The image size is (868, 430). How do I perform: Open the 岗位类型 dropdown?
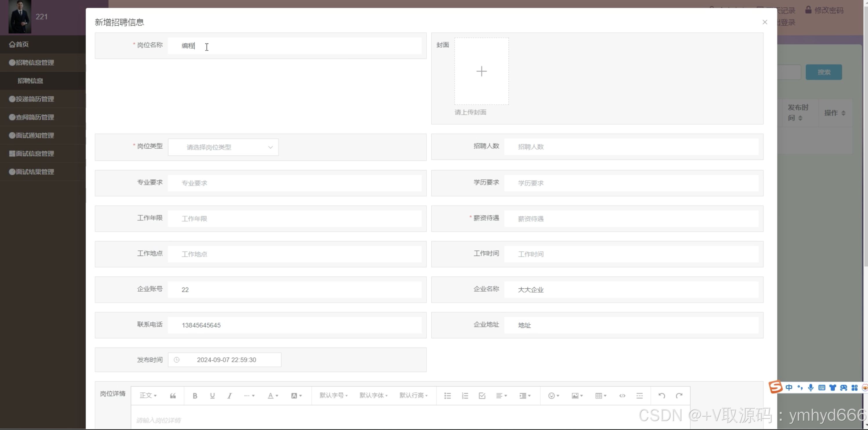[223, 147]
